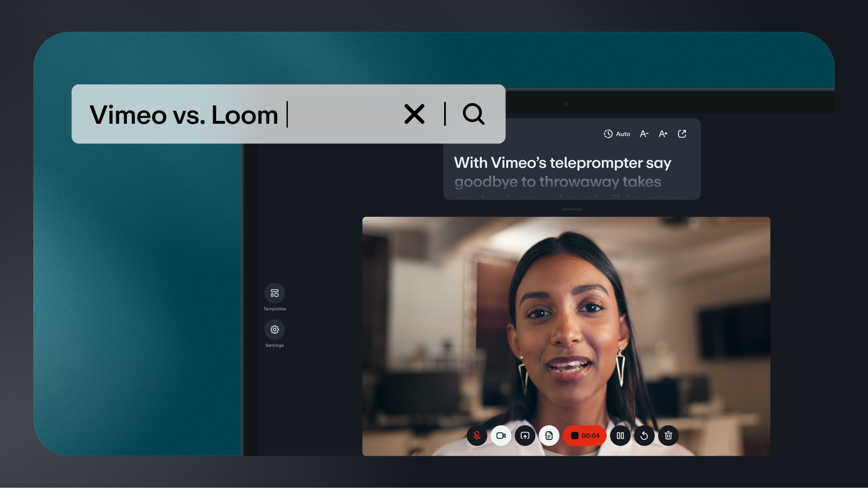
Task: Stop the recording at 00:04
Action: coord(584,435)
